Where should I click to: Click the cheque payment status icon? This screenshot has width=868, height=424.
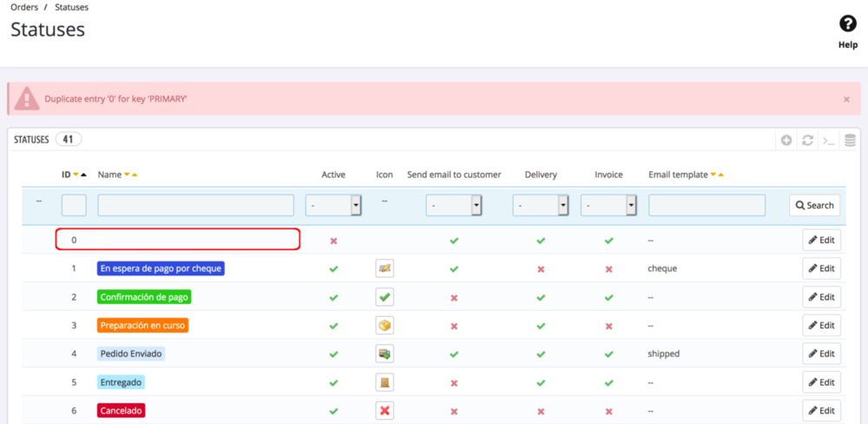tap(385, 268)
